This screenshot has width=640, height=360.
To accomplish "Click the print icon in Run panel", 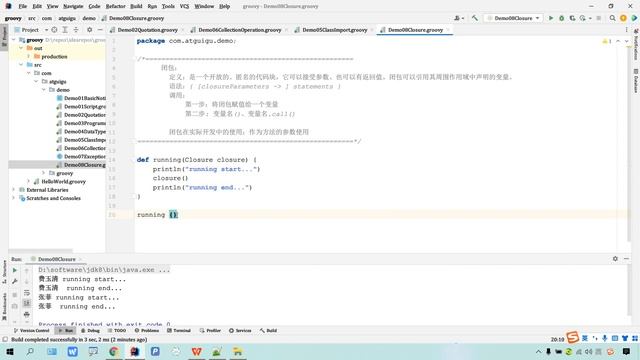I will 27,314.
